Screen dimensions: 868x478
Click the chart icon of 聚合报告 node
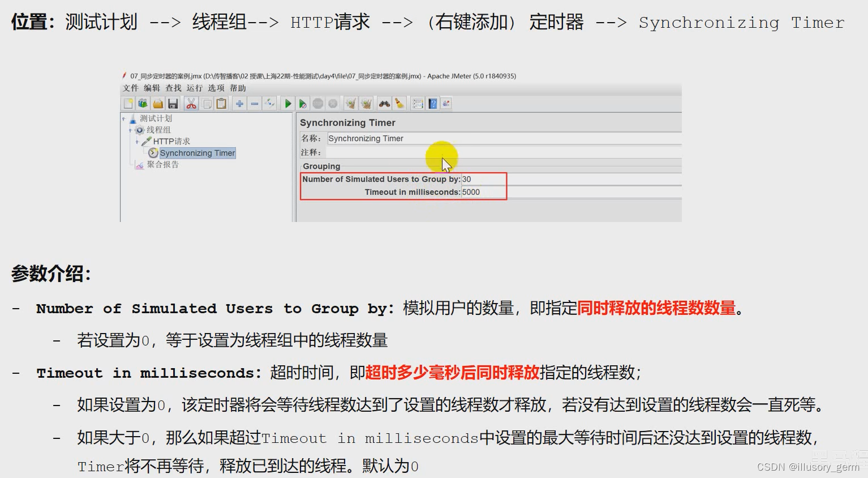pos(140,165)
